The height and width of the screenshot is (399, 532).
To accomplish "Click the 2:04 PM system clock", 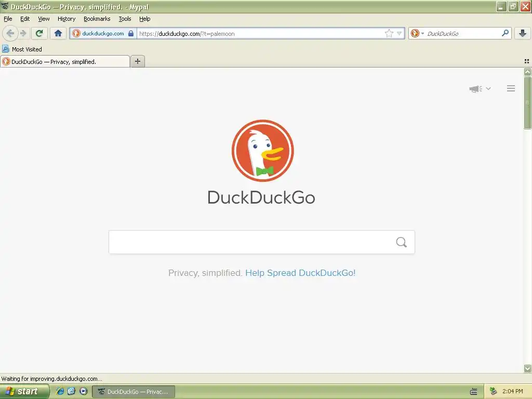I will tap(513, 392).
